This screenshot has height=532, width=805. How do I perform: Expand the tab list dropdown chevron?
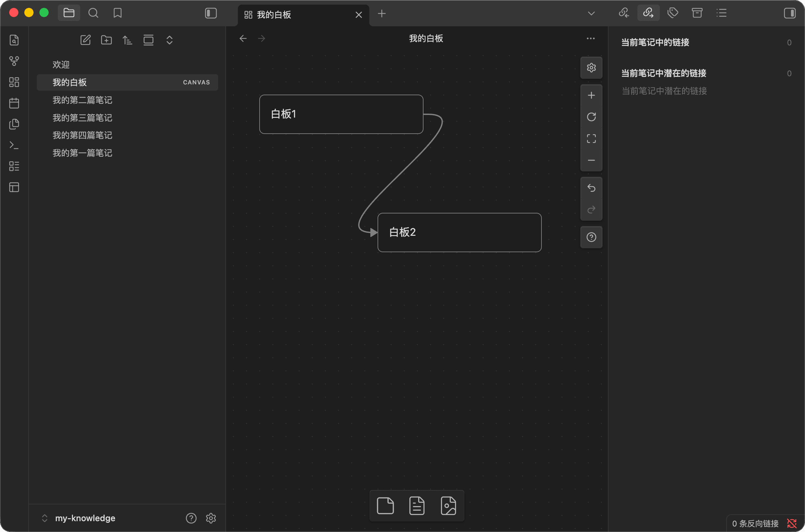591,13
